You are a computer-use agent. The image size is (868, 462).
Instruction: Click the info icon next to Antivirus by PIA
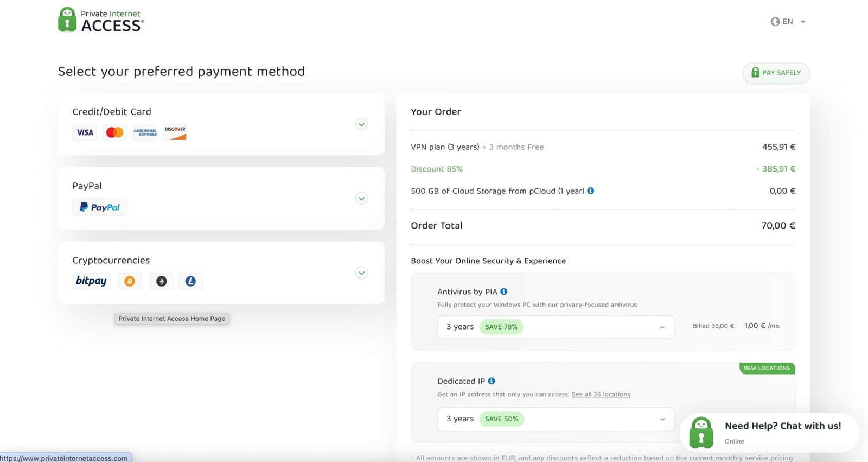504,292
